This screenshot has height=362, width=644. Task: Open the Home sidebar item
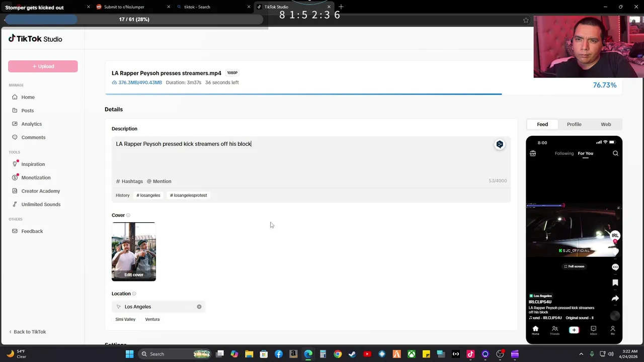28,97
